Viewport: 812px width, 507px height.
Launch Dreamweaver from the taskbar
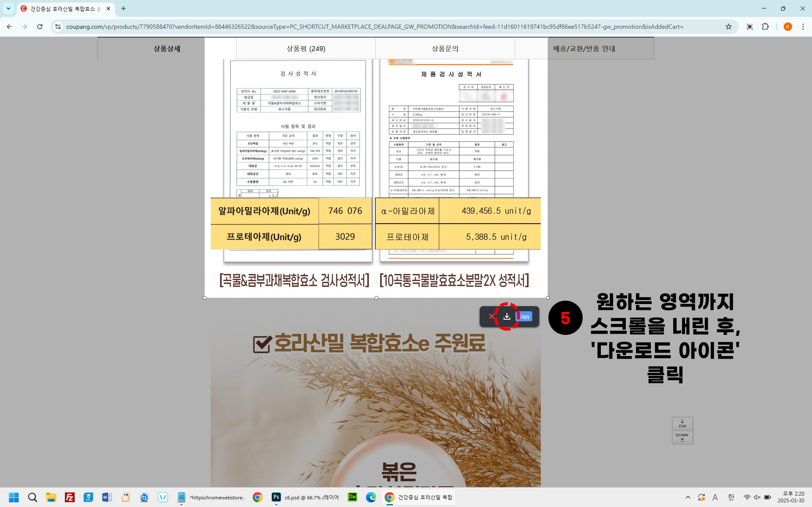point(352,497)
